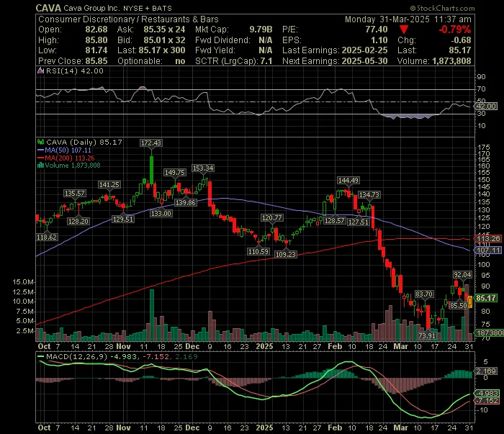Screen dimensions: 504x434
Task: Click the 92.04 price label
Action: (x=462, y=275)
